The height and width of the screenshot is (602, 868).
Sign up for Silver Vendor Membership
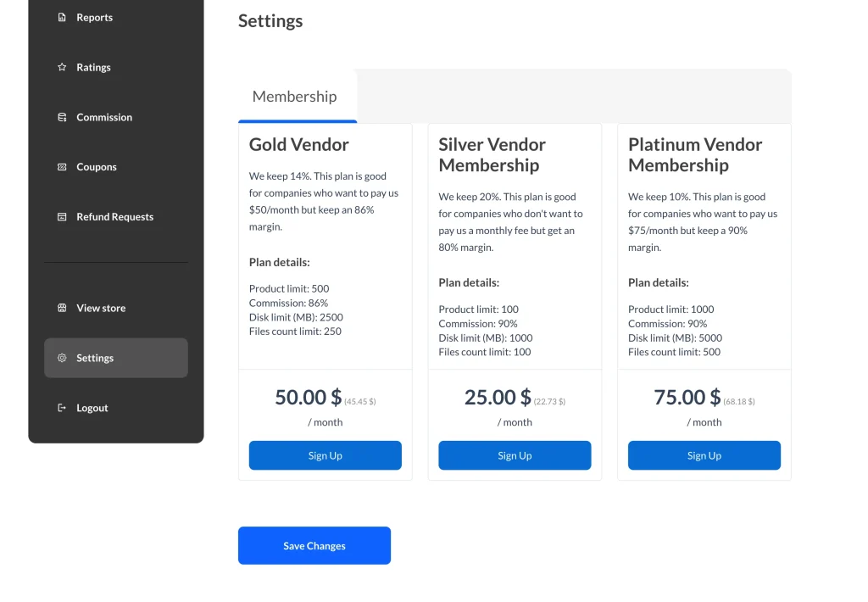[515, 455]
